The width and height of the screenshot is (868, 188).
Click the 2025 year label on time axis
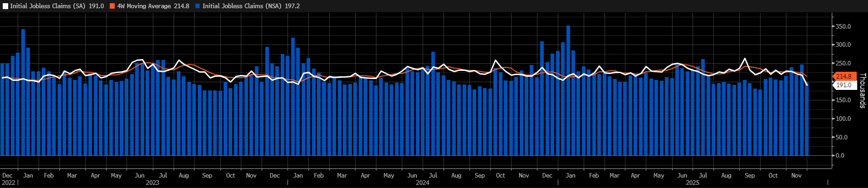point(692,183)
